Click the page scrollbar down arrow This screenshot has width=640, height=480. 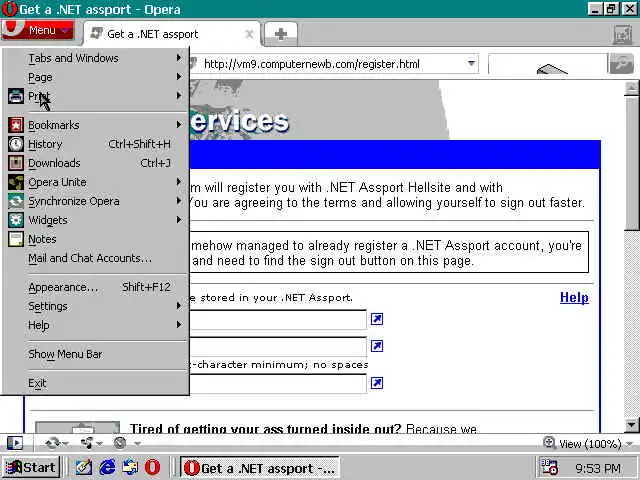[x=632, y=424]
